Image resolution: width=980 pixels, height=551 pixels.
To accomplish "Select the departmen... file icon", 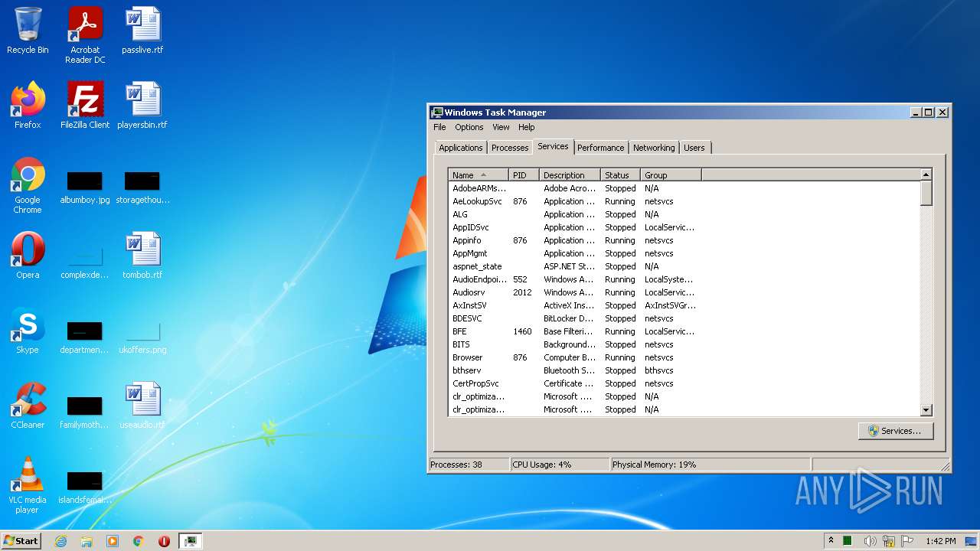I will point(85,337).
